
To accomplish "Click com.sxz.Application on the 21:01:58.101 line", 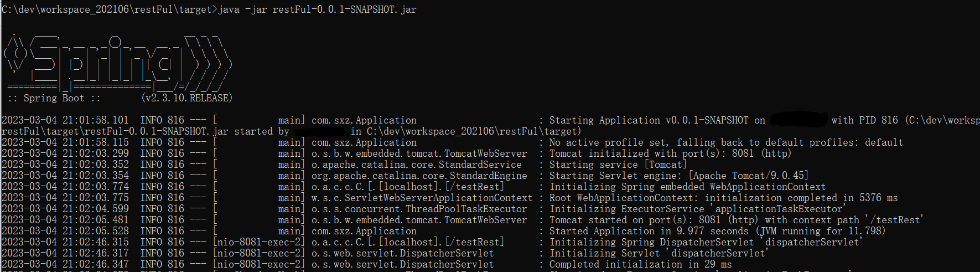I will tap(364, 120).
